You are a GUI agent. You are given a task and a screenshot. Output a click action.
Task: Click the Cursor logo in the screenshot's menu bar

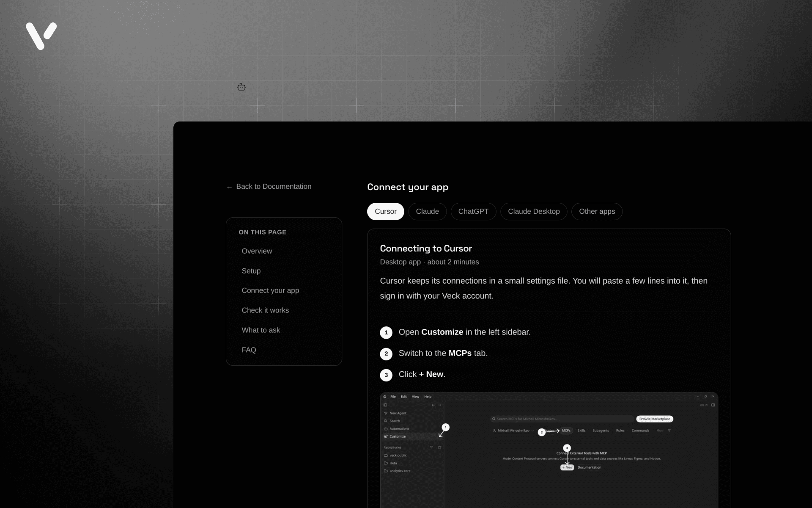pos(385,397)
